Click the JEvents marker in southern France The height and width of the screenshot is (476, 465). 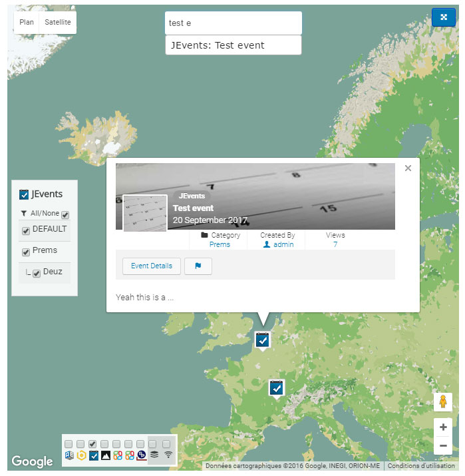coord(276,388)
